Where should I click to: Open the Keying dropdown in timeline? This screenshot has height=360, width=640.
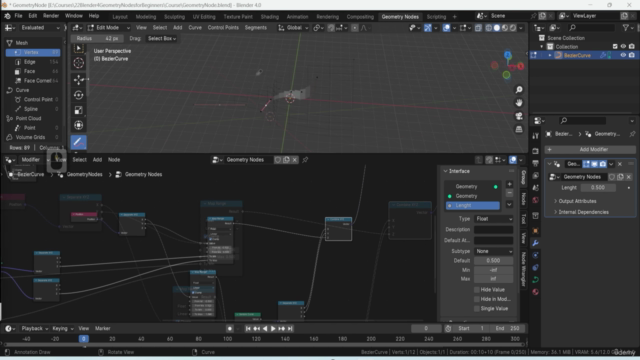[x=62, y=329]
